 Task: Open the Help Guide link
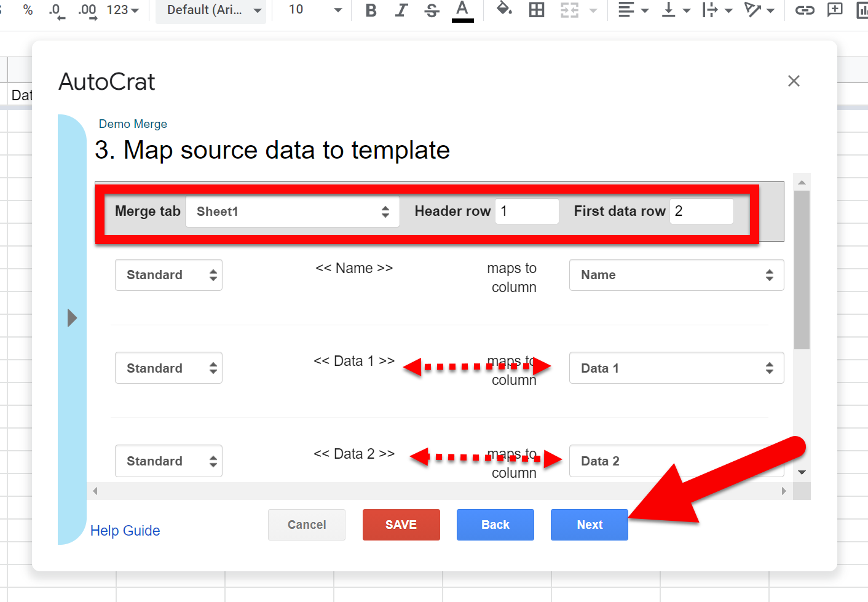[125, 531]
